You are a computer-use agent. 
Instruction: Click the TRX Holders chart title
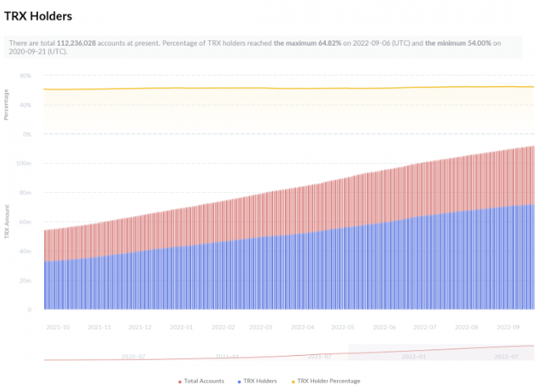click(38, 16)
